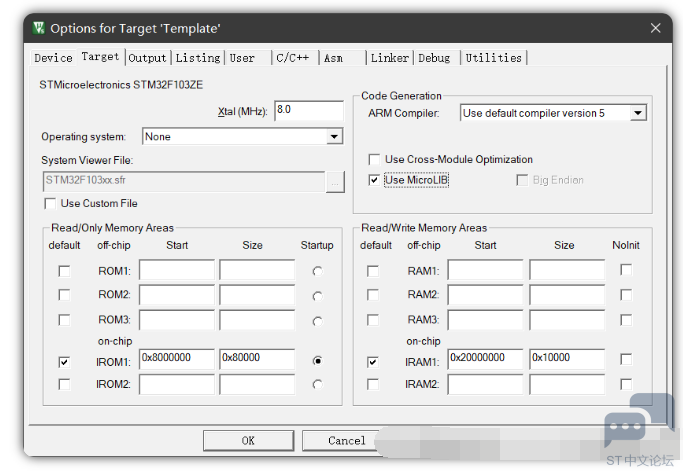Click the RAM3 Start field

[x=485, y=320]
